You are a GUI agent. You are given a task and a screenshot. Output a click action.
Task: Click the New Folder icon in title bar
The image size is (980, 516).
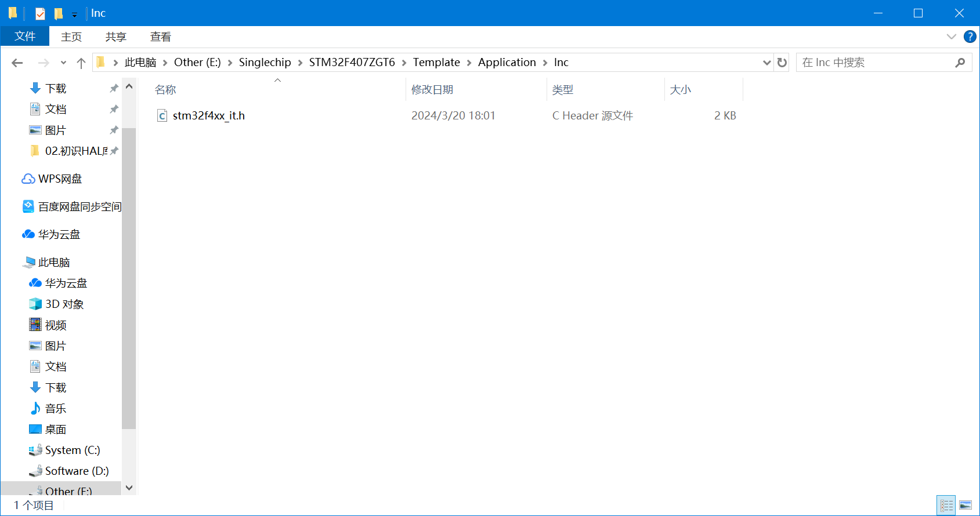pyautogui.click(x=59, y=13)
